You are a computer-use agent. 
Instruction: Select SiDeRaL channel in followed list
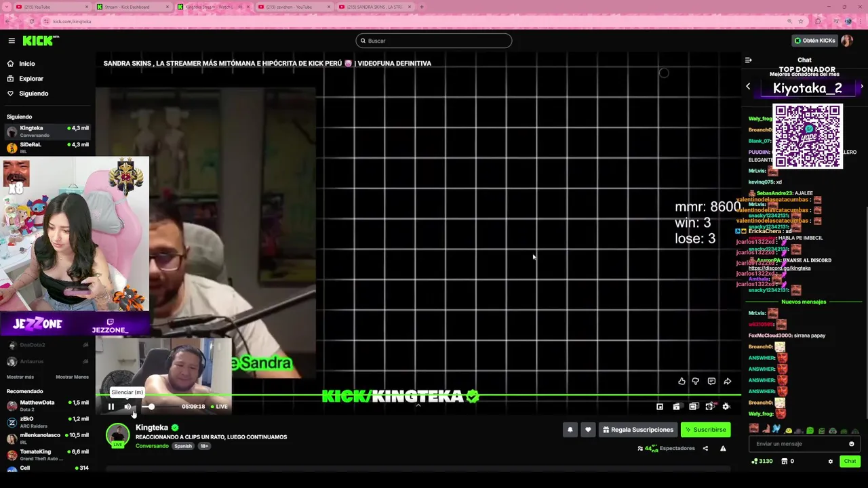click(x=47, y=148)
